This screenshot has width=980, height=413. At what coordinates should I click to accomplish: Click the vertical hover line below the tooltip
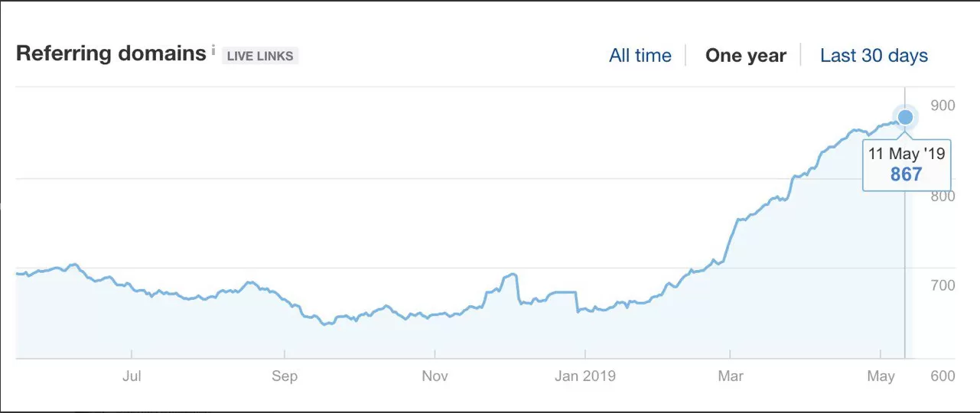coord(905,275)
